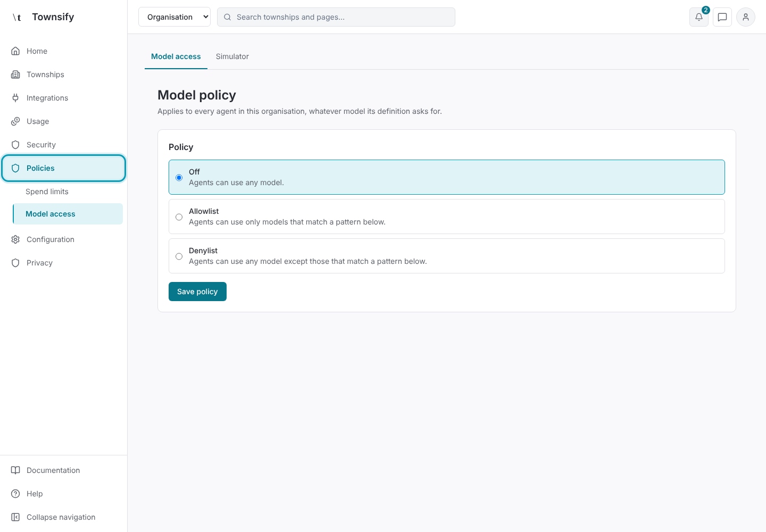766x532 pixels.
Task: Click the Policies label in the sidebar
Action: pyautogui.click(x=40, y=168)
